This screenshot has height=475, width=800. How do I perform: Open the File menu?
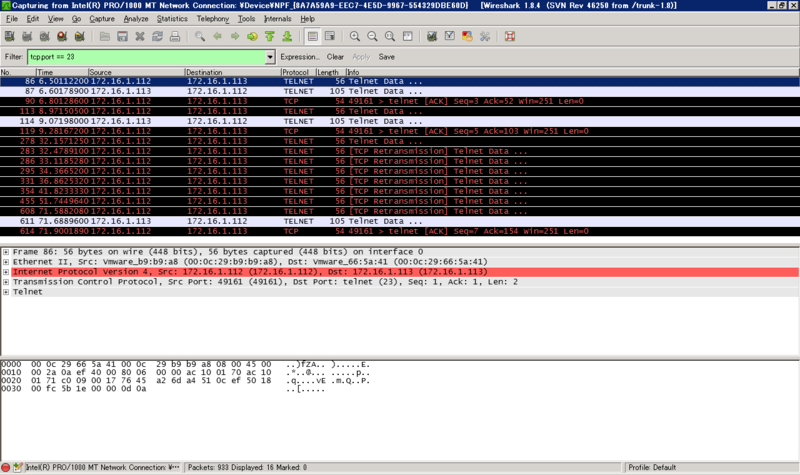tap(12, 19)
